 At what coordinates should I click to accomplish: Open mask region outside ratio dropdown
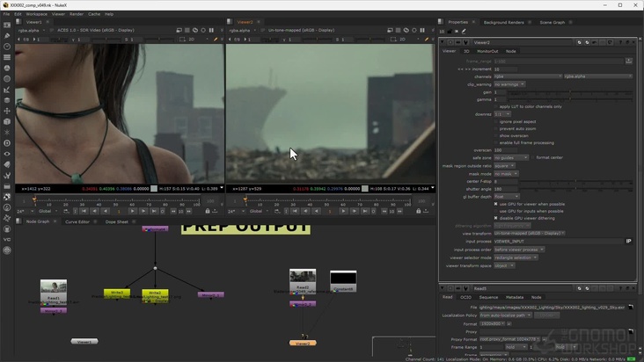point(504,166)
